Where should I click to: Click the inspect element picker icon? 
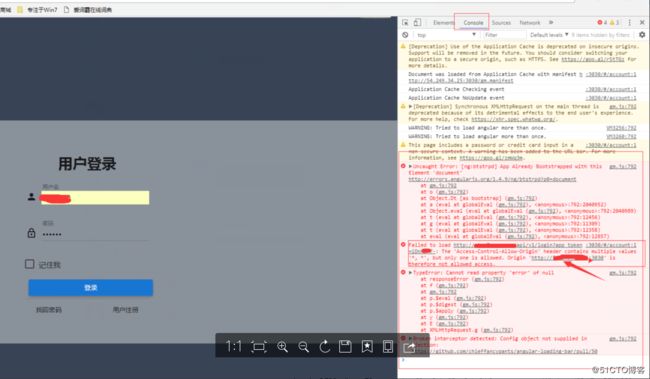pos(405,22)
